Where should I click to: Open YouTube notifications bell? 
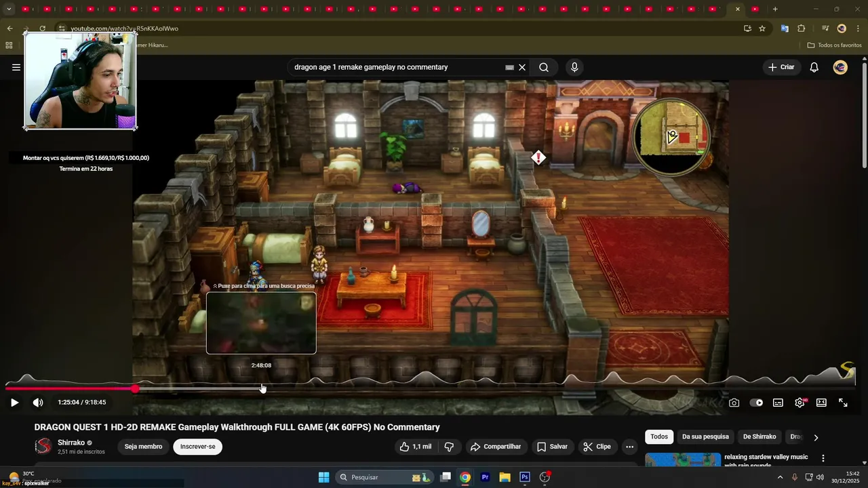pyautogui.click(x=814, y=67)
